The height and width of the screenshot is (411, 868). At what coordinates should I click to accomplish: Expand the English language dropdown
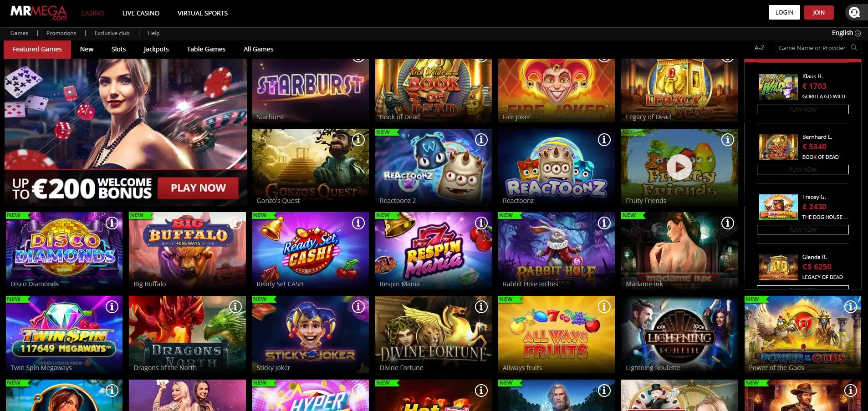pyautogui.click(x=846, y=33)
